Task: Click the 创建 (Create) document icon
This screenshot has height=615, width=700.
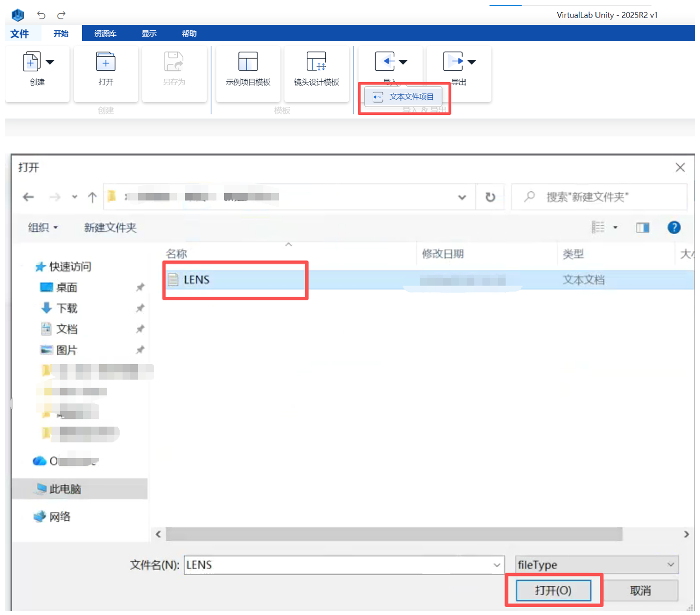Action: [x=32, y=62]
